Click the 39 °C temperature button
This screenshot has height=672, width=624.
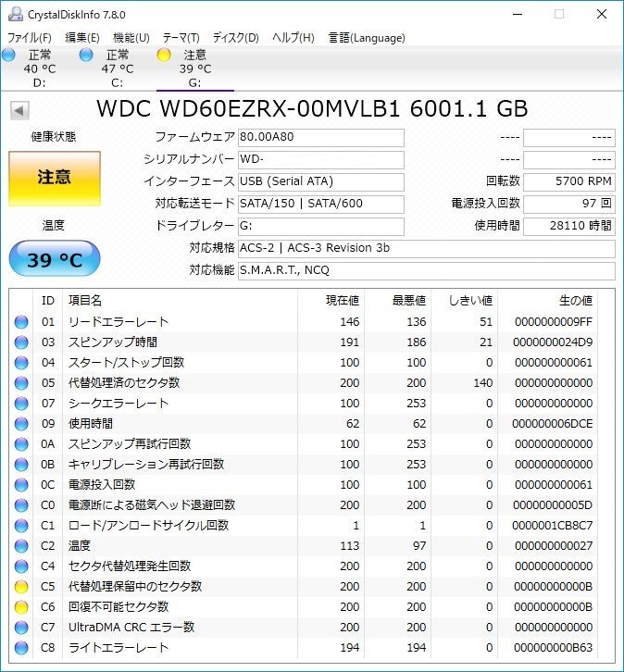[x=55, y=259]
